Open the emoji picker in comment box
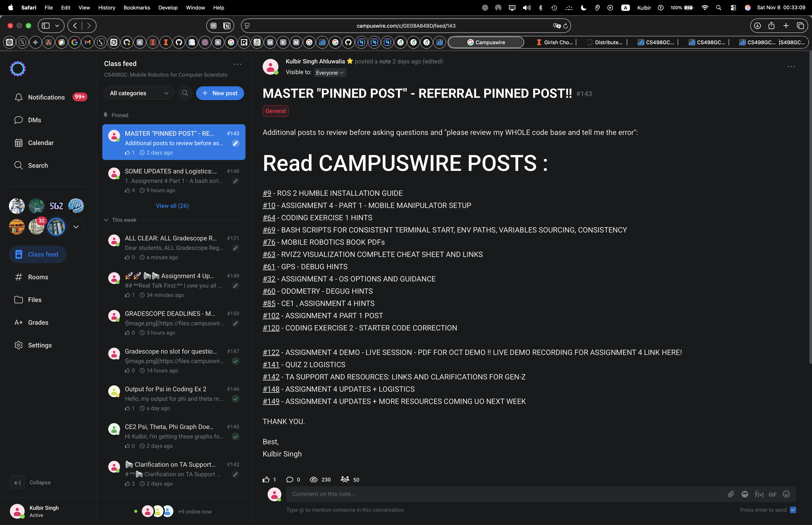Image resolution: width=812 pixels, height=525 pixels. [x=786, y=494]
